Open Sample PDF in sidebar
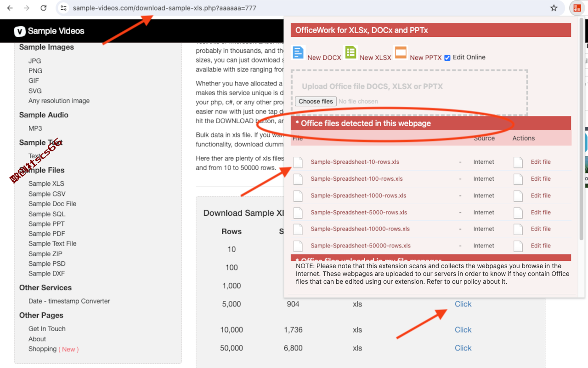588x368 pixels. coord(46,234)
